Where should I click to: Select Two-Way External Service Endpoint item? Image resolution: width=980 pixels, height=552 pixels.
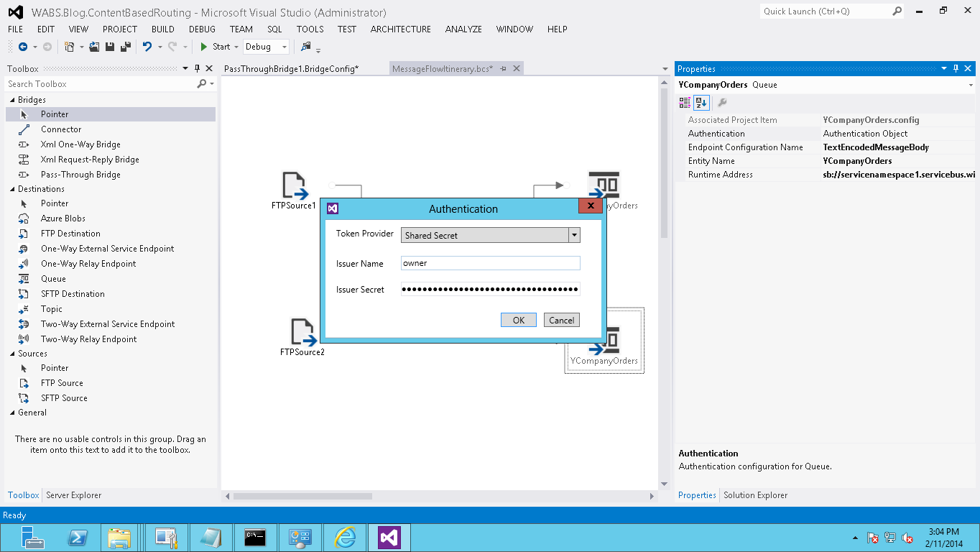tap(108, 324)
